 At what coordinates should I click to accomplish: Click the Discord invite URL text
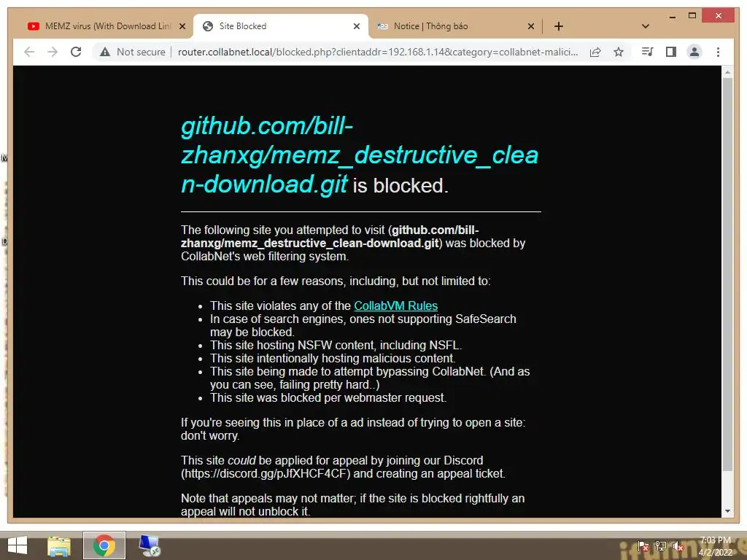(266, 474)
